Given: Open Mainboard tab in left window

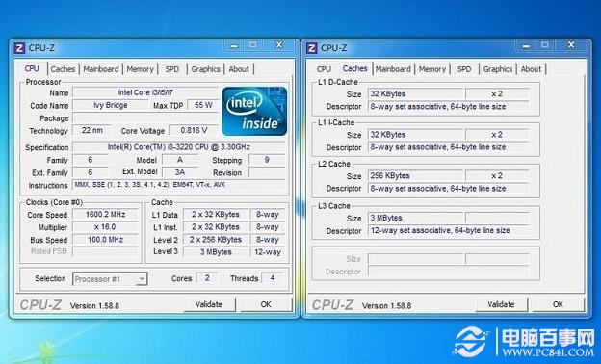Looking at the screenshot, I should pyautogui.click(x=101, y=69).
